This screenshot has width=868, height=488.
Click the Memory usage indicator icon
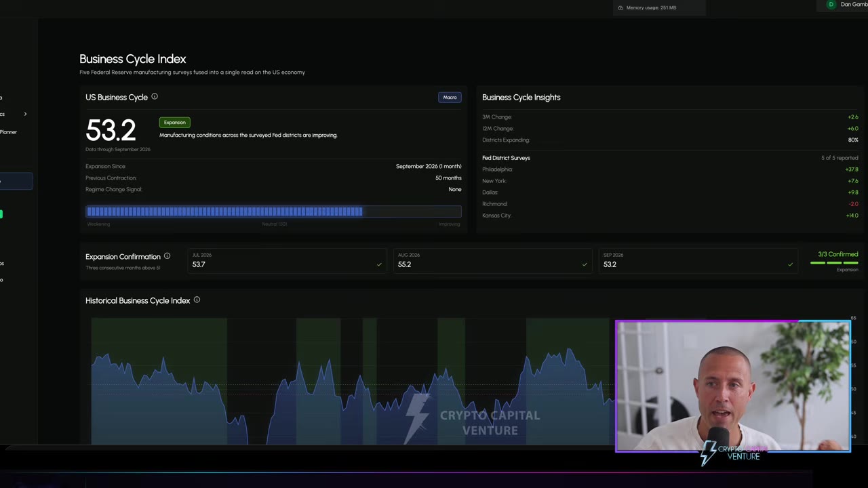(620, 7)
